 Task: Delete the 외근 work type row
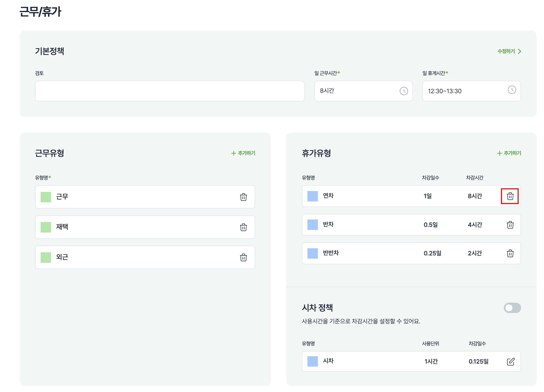(x=243, y=257)
